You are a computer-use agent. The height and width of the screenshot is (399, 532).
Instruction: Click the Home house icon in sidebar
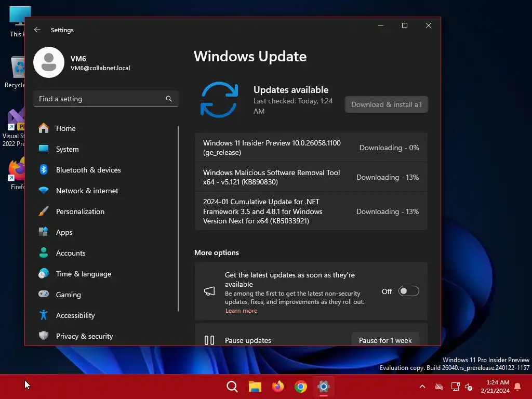pos(44,128)
